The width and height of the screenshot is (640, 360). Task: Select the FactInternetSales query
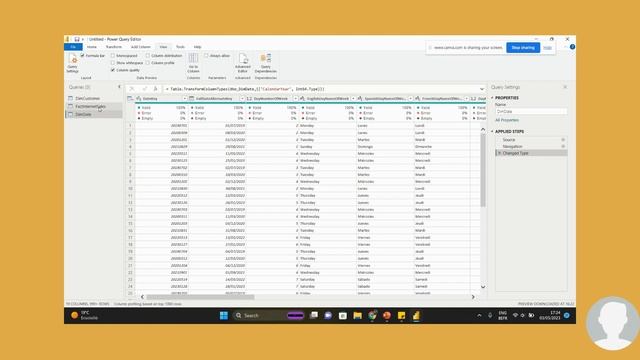(91, 106)
